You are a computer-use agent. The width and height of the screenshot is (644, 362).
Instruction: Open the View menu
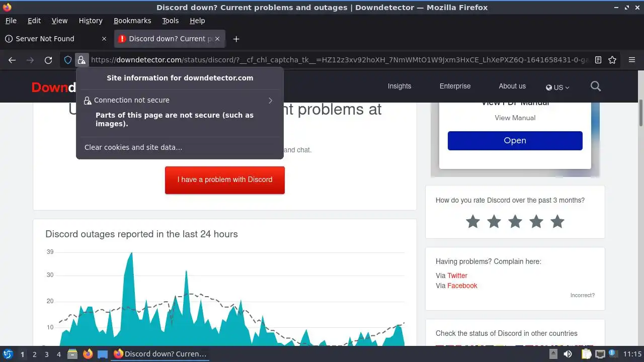(x=59, y=21)
